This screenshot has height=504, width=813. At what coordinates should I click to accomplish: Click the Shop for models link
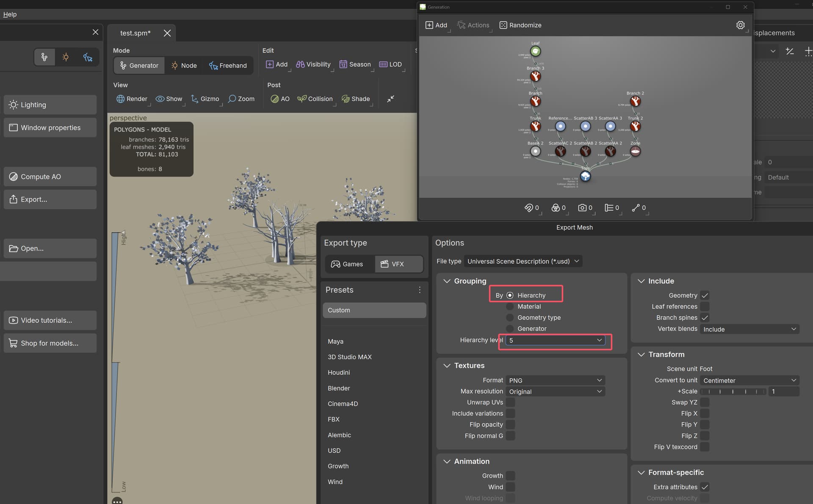[x=50, y=343]
